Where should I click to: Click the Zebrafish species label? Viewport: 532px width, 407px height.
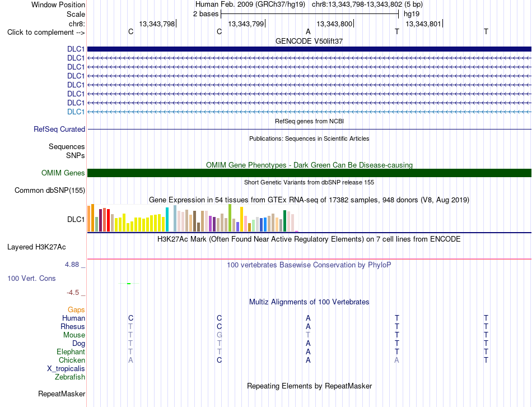click(70, 377)
